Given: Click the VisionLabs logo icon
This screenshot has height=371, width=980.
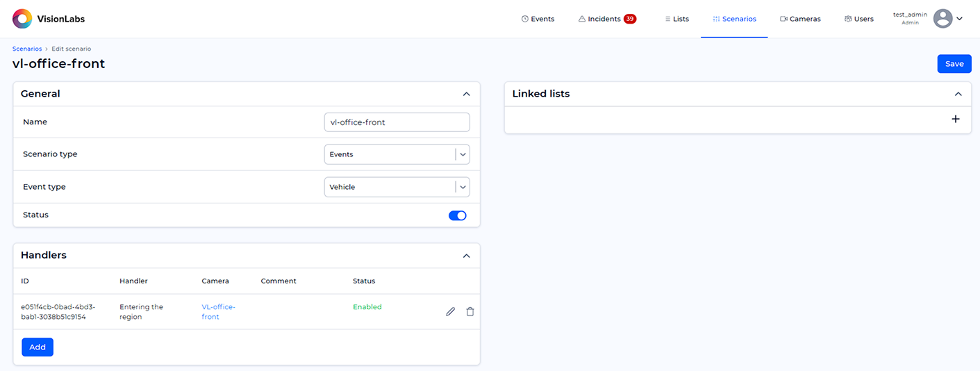Looking at the screenshot, I should point(22,19).
